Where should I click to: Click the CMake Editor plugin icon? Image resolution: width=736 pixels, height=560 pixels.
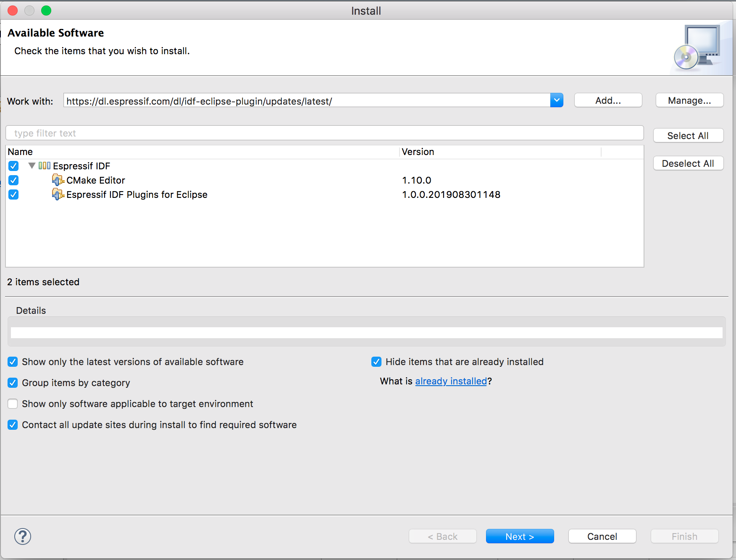[58, 180]
